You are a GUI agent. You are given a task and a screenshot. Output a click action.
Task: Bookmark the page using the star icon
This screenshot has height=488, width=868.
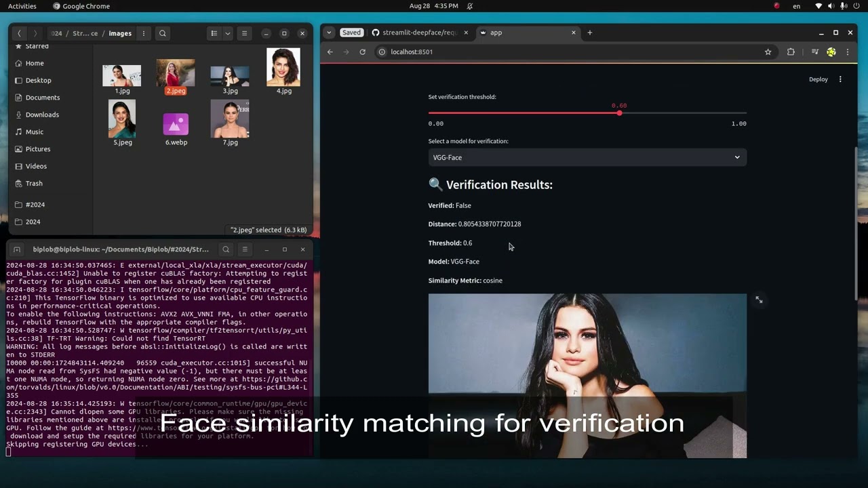(768, 52)
